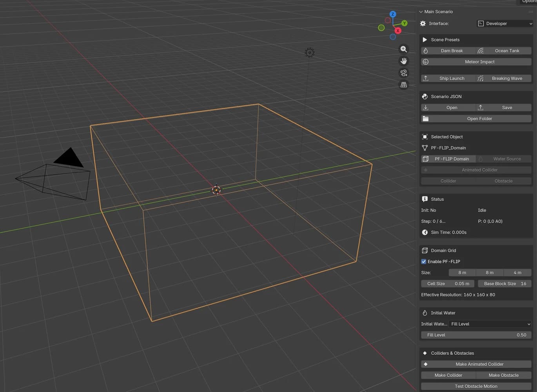The height and width of the screenshot is (392, 537).
Task: Adjust the Fill Level 0.50 slider
Action: click(476, 335)
